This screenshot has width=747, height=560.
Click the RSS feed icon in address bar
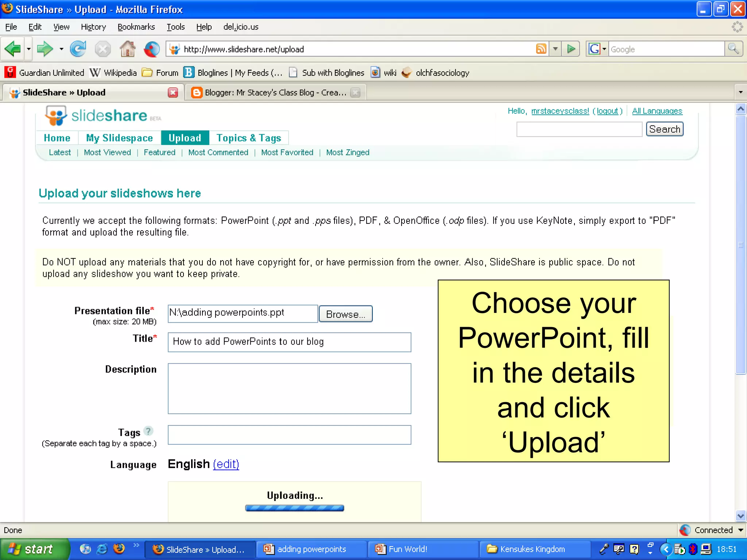(541, 49)
